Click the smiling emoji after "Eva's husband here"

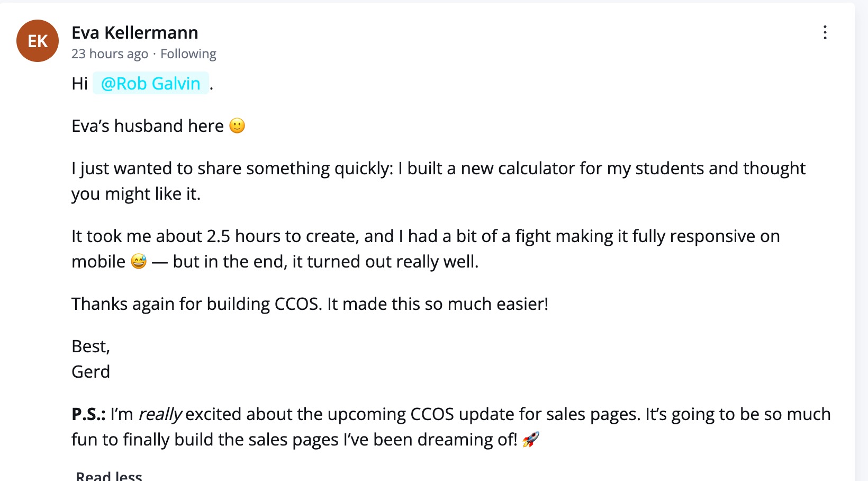coord(238,126)
